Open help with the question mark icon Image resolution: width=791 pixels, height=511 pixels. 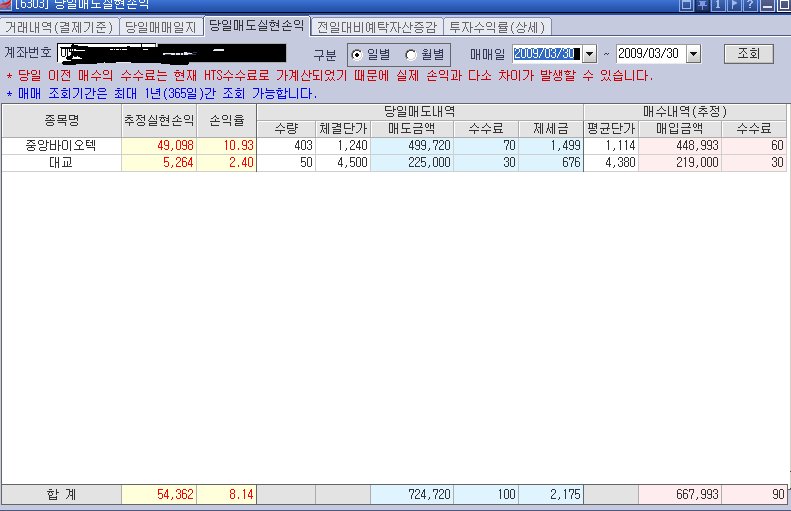[x=750, y=5]
